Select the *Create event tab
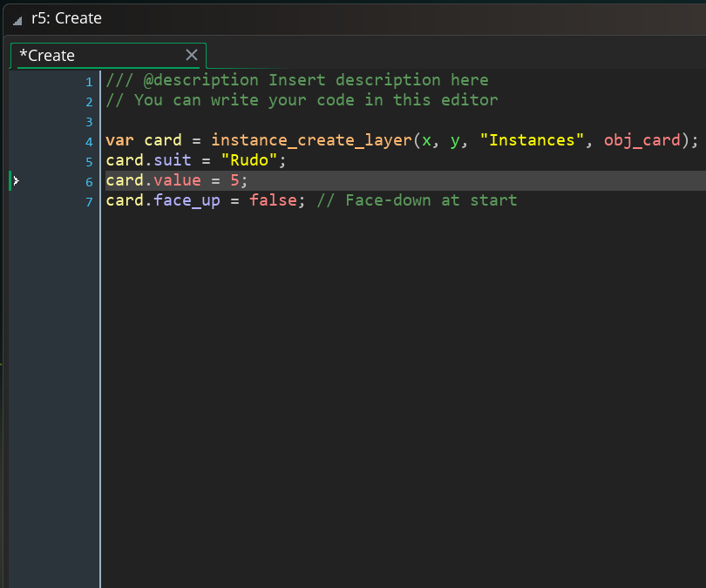Screen dimensions: 706x588 click(108, 56)
